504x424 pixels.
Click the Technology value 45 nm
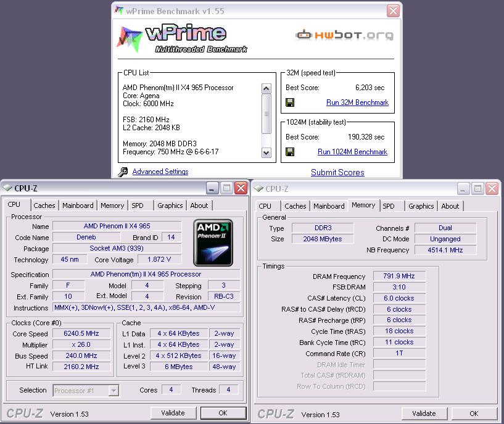(70, 259)
